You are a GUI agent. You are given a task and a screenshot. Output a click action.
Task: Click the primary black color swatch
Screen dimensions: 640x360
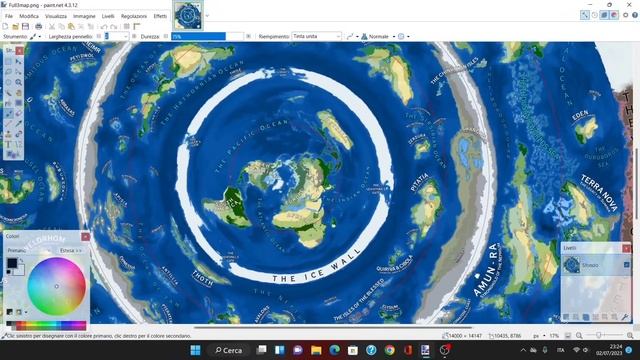pyautogui.click(x=12, y=263)
